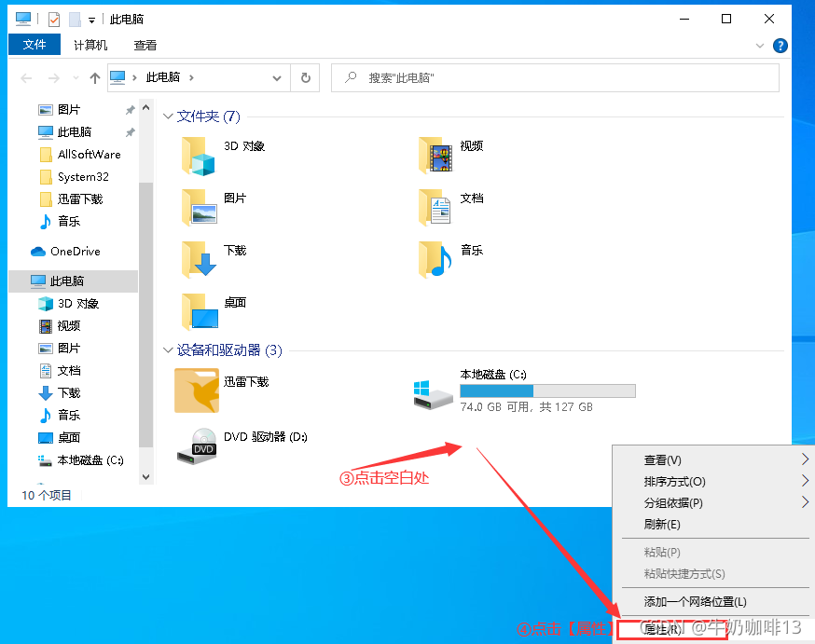Click the 此电脑 computer icon in title bar
Screen dimensions: 815x644
(23, 20)
